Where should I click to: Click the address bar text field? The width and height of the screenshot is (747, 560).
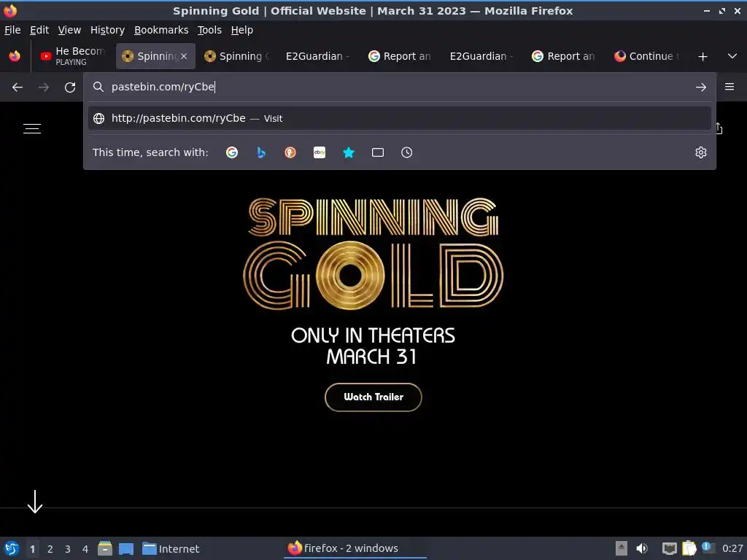coord(399,87)
